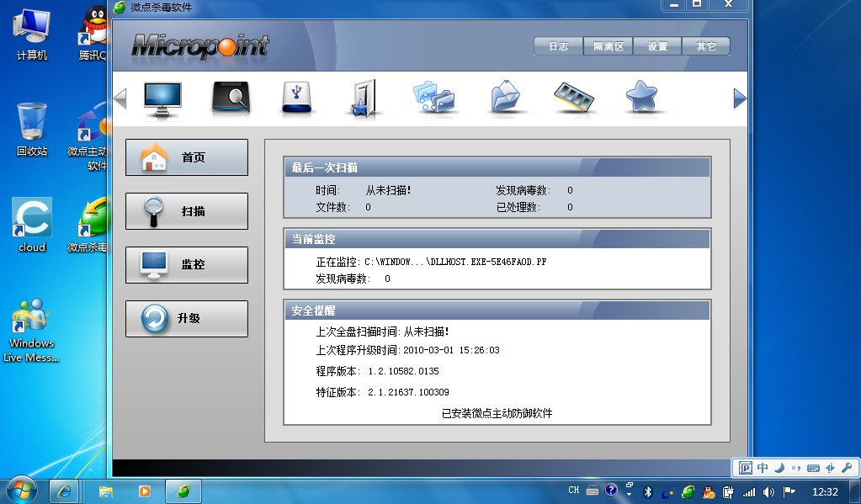Viewport: 861px width, 504px height.
Task: Open the 设置 settings tab
Action: pos(657,46)
